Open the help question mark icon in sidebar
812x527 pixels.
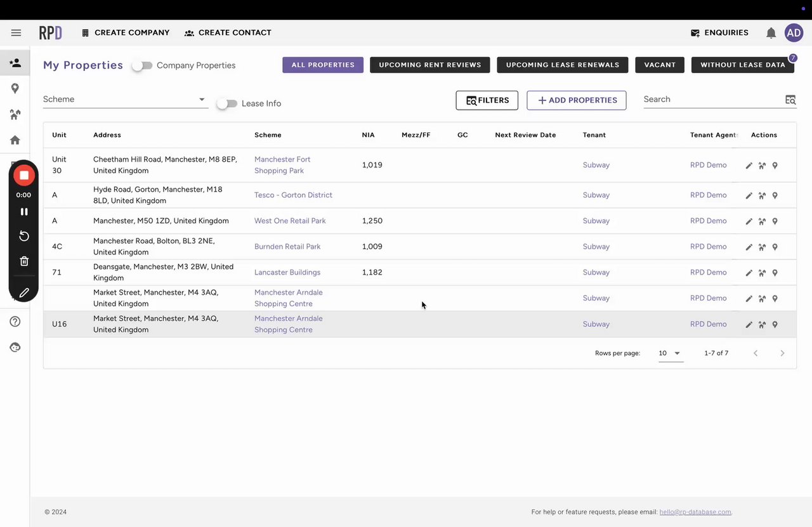click(15, 322)
